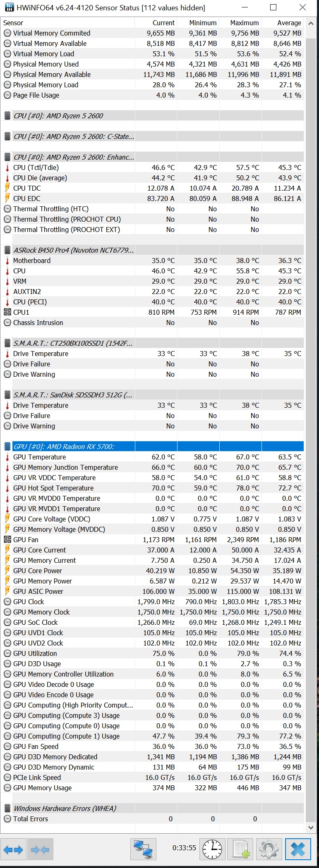Select the GPU Memory Usage row
319x868 pixels.
pos(152,788)
